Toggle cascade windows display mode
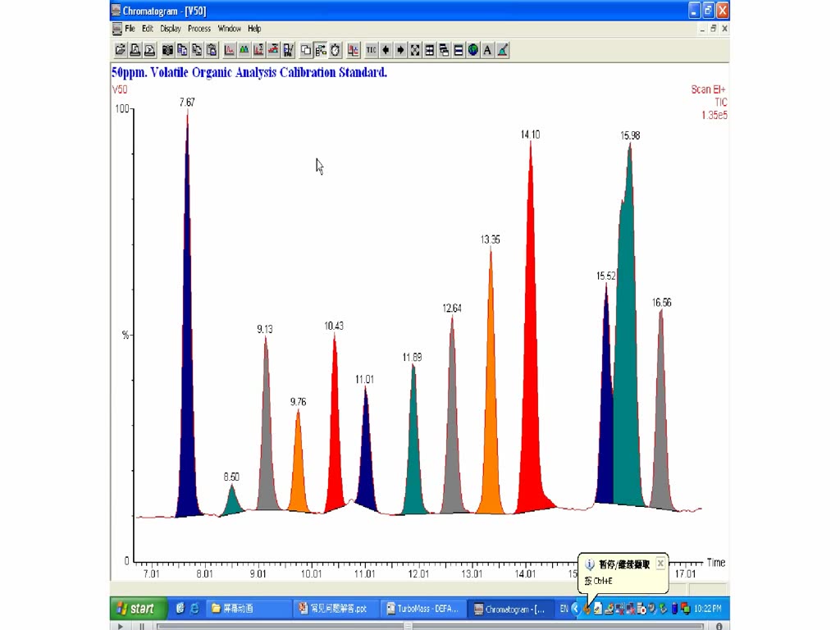Screen dimensions: 840x630 pyautogui.click(x=443, y=50)
